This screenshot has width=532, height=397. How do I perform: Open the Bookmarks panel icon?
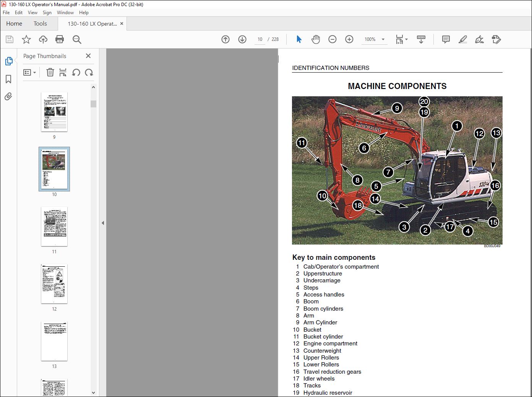point(8,79)
